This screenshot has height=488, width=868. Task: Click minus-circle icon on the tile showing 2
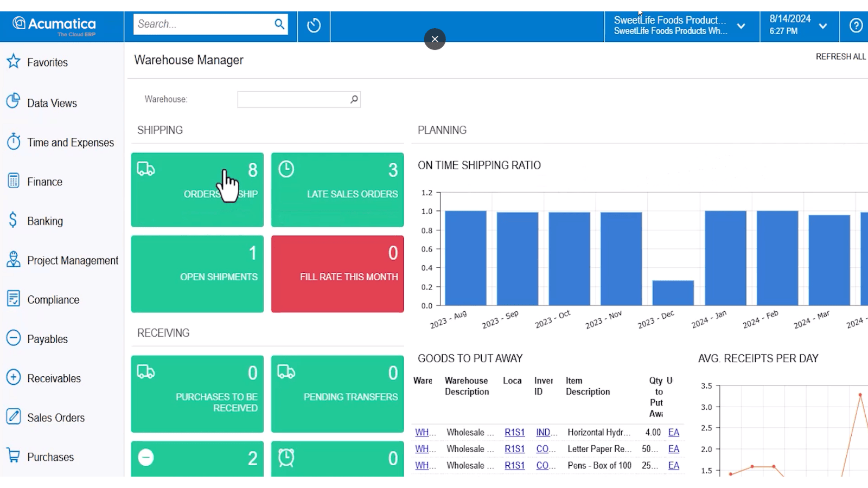[x=146, y=458]
